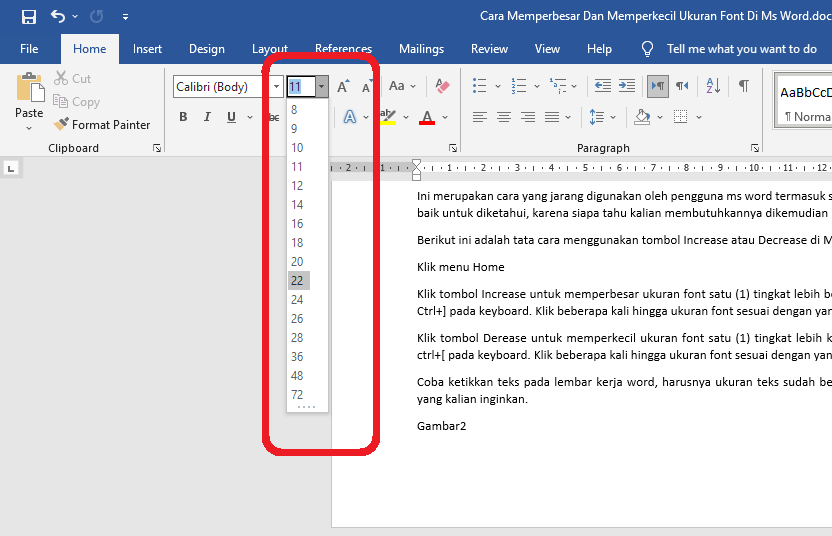
Task: Click the Redo (repeat) icon
Action: (x=97, y=16)
